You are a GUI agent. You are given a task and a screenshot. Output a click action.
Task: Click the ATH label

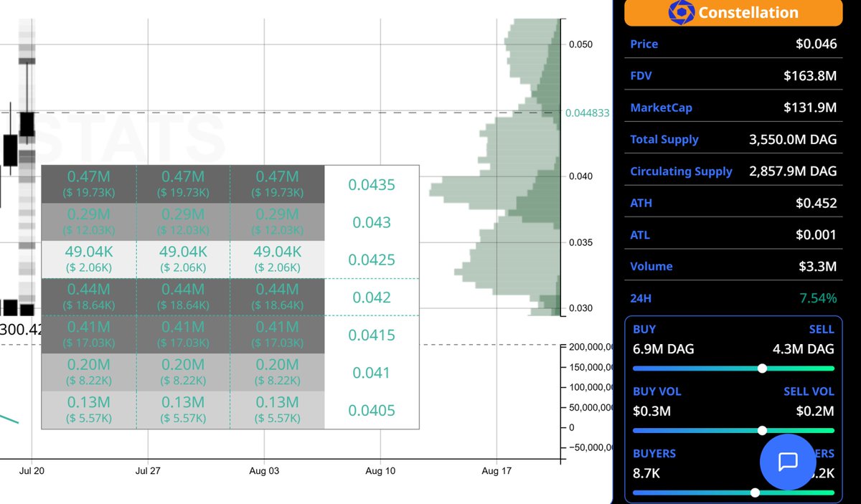641,203
